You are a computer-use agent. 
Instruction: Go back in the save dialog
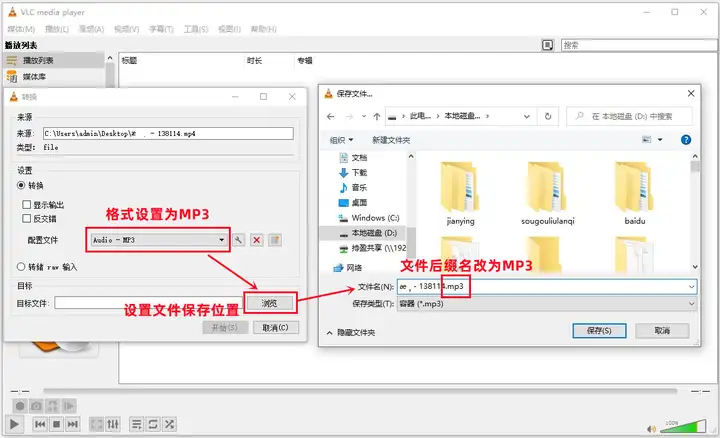point(331,117)
